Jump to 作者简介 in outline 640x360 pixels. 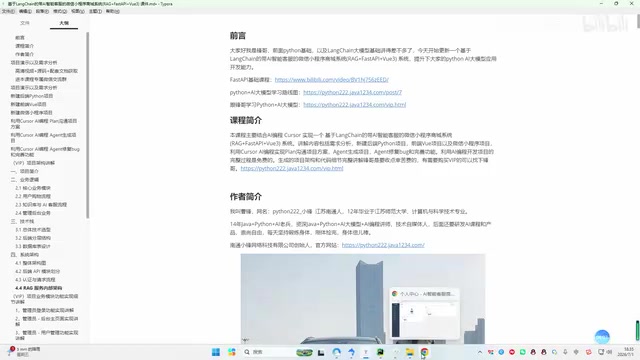[24, 54]
